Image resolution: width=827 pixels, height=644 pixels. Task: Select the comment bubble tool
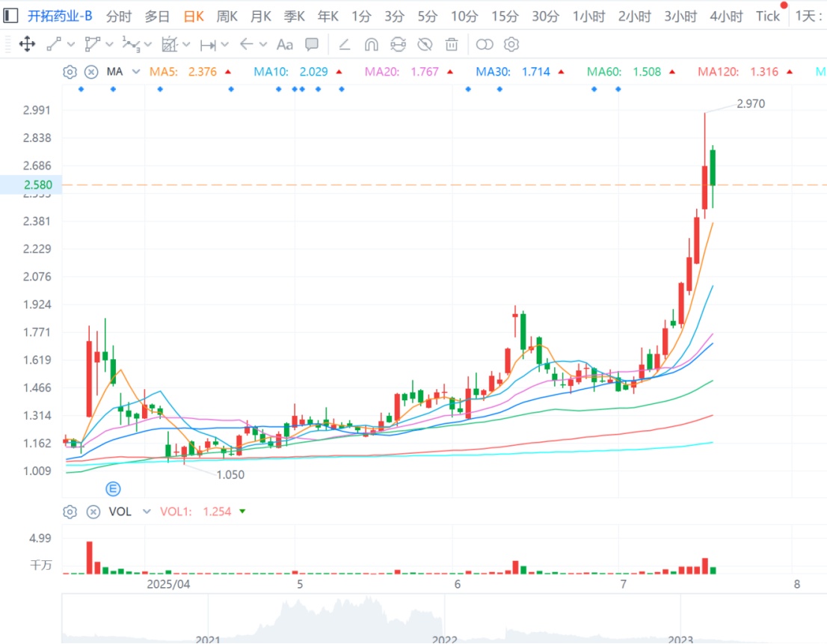(312, 45)
